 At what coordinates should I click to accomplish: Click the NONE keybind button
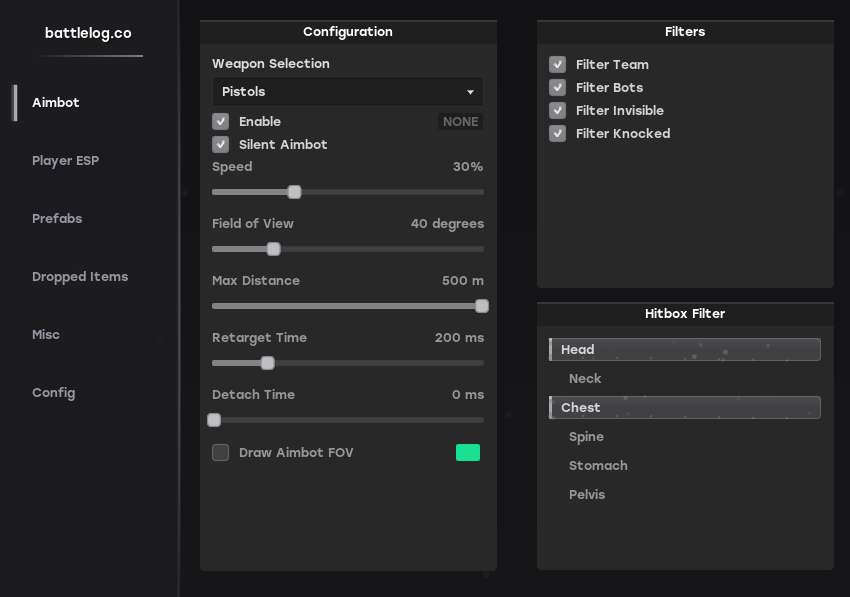460,121
